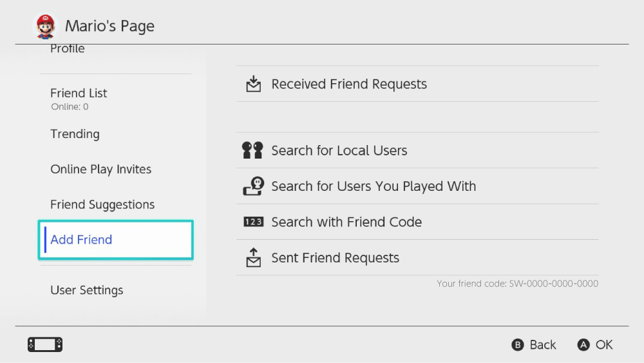Click the Received Friend Requests inbox icon
The width and height of the screenshot is (644, 363).
tap(254, 84)
